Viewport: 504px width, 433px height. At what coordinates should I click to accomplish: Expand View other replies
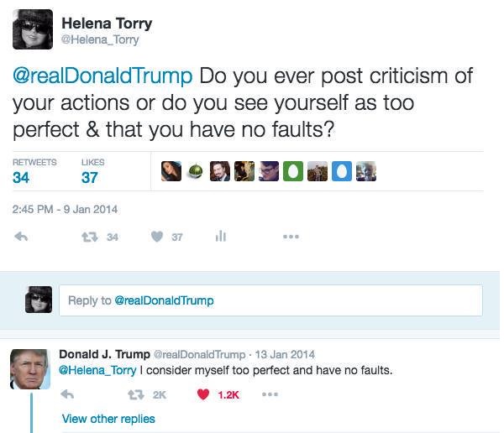[x=108, y=419]
